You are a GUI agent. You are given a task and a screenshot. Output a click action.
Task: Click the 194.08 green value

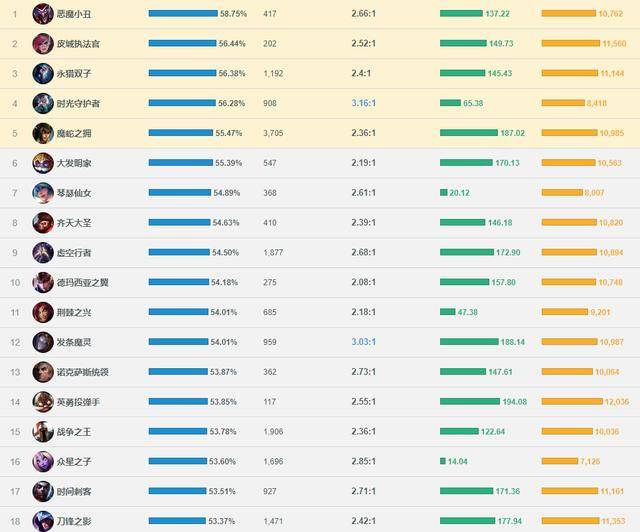tap(515, 402)
